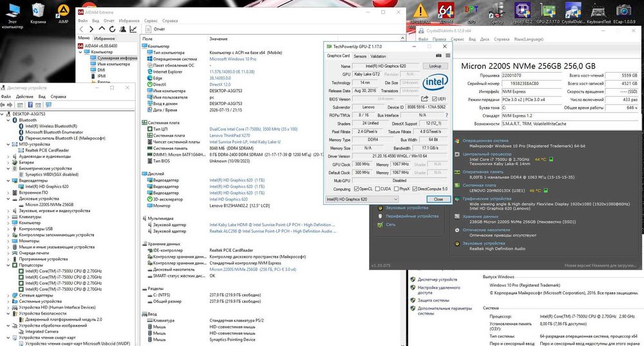Open DualCore Intel Core i7-7500U link
Image resolution: width=644 pixels, height=346 pixels.
click(253, 129)
